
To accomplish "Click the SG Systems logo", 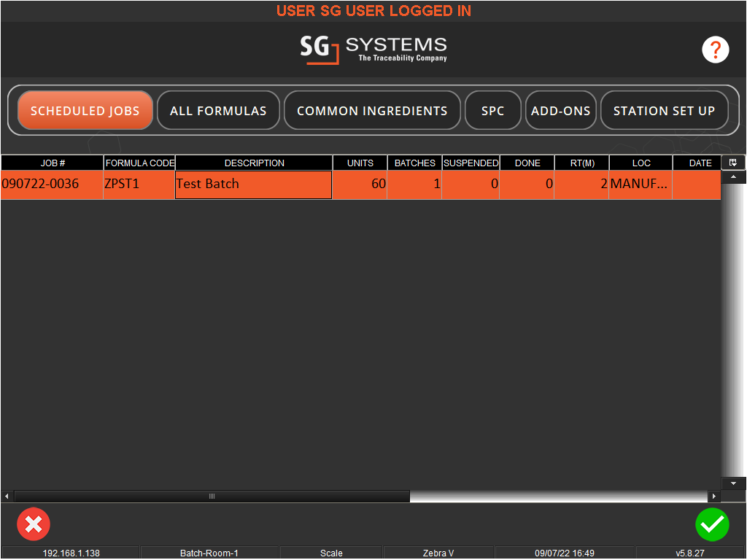I will [x=373, y=50].
